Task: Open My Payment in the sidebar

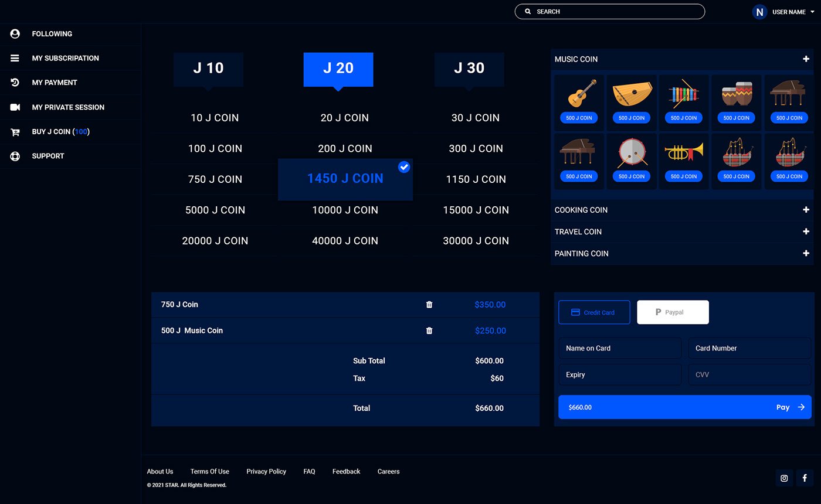Action: pyautogui.click(x=55, y=83)
